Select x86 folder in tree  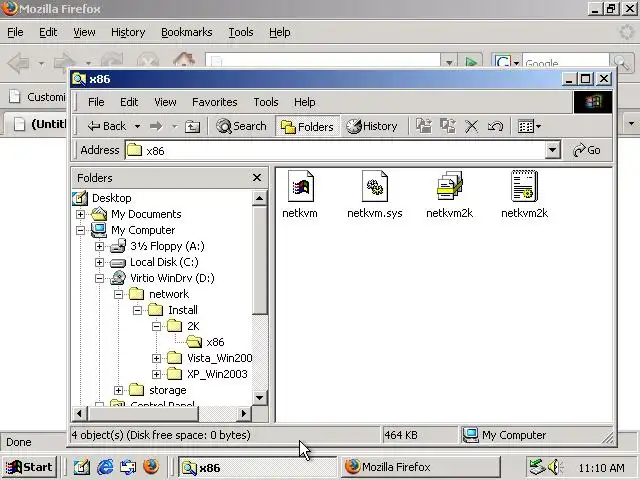click(215, 342)
